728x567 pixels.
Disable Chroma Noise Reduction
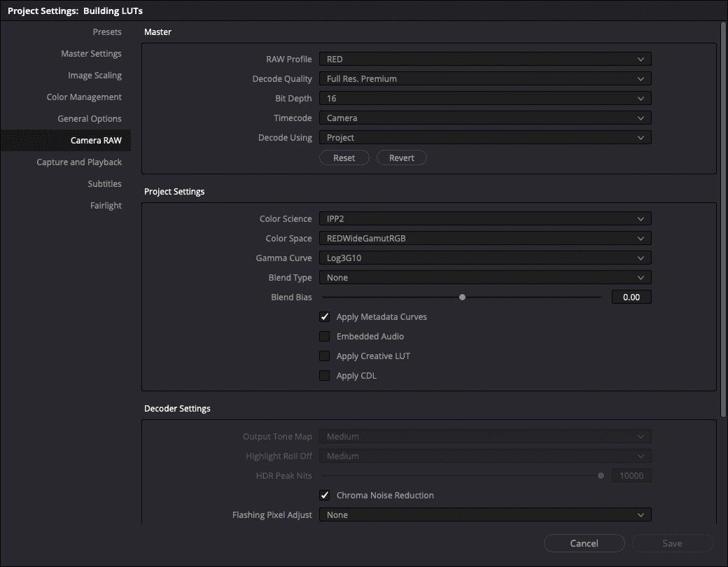click(324, 495)
